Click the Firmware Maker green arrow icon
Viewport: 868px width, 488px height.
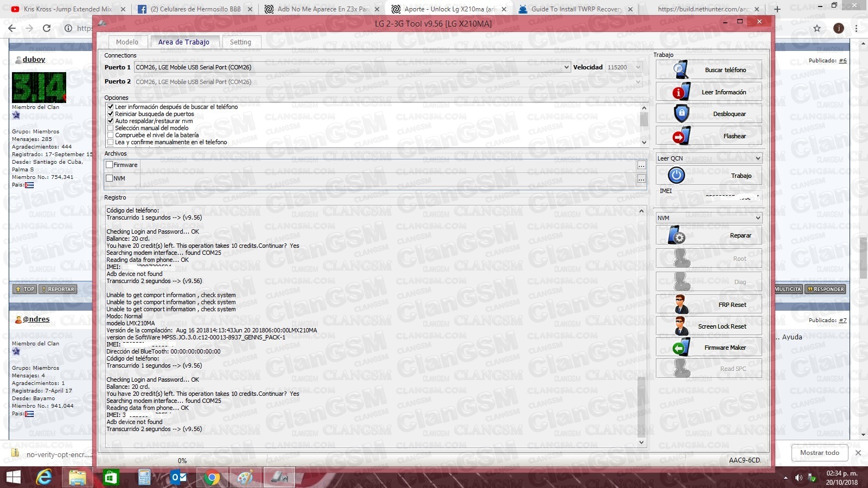[x=681, y=347]
